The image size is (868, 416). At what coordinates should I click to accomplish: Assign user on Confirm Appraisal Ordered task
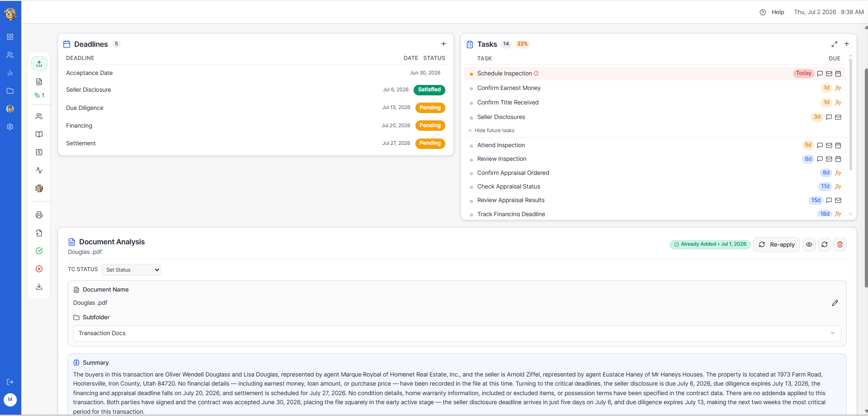click(x=838, y=173)
